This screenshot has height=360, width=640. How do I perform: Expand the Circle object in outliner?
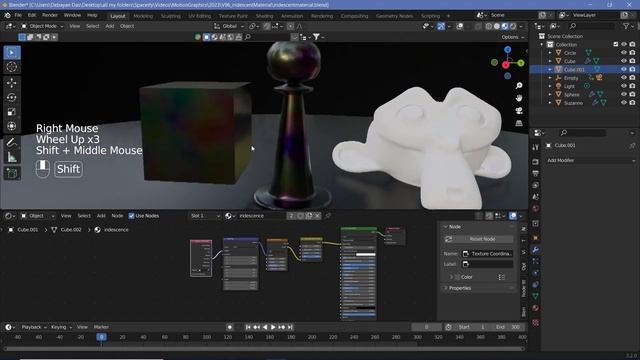[550, 53]
